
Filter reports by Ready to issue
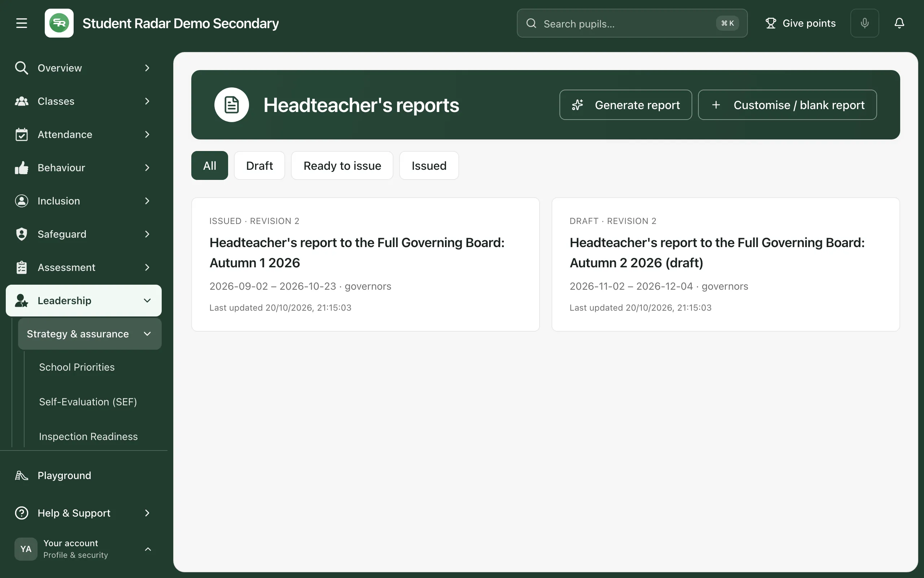(342, 165)
